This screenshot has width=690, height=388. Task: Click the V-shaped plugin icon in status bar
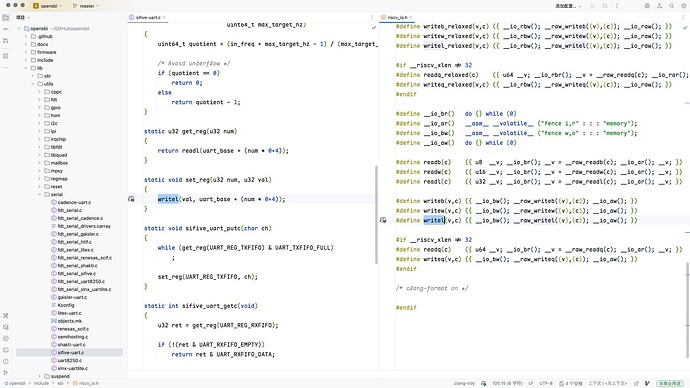point(647,384)
